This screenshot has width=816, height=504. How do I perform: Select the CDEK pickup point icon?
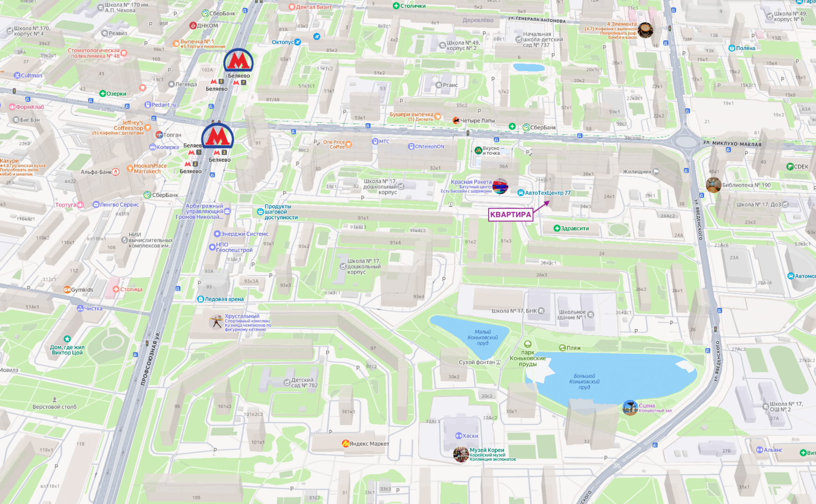click(789, 167)
